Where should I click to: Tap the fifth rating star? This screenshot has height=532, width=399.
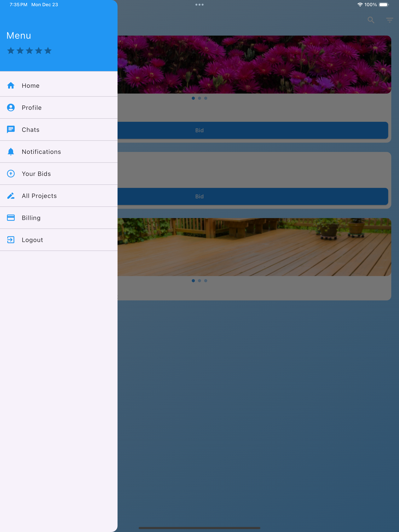click(x=48, y=50)
